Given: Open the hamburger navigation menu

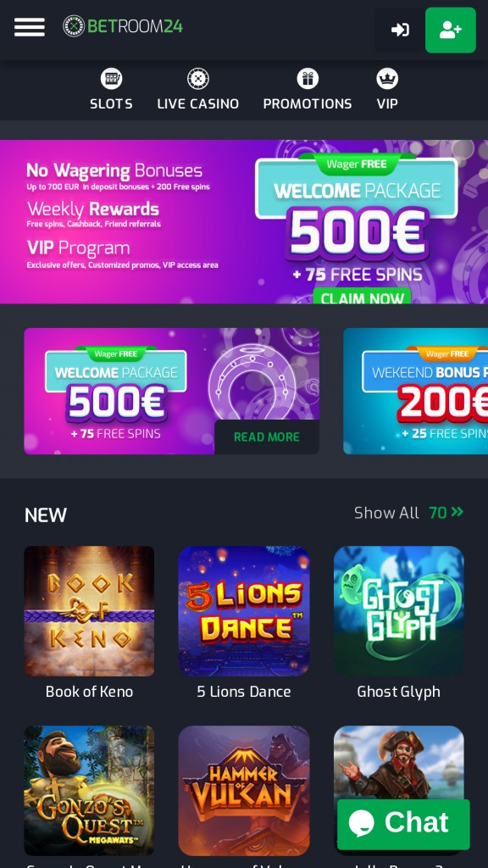Looking at the screenshot, I should click(x=30, y=27).
